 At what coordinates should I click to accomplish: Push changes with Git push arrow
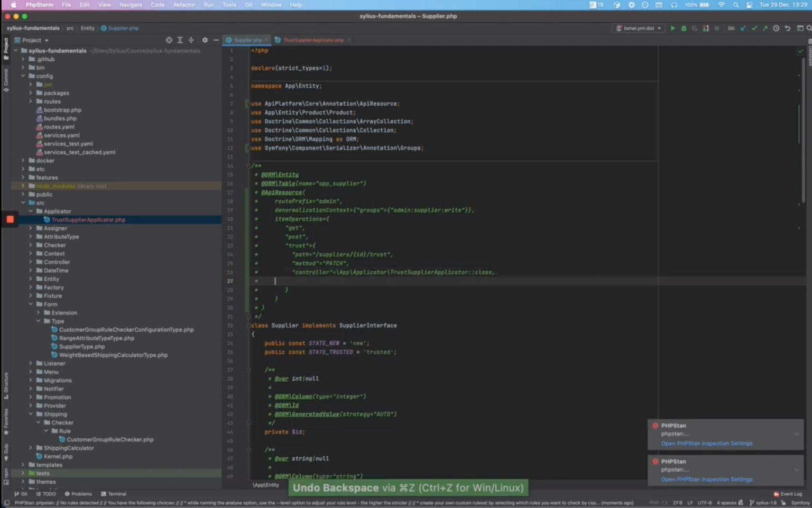coord(765,29)
